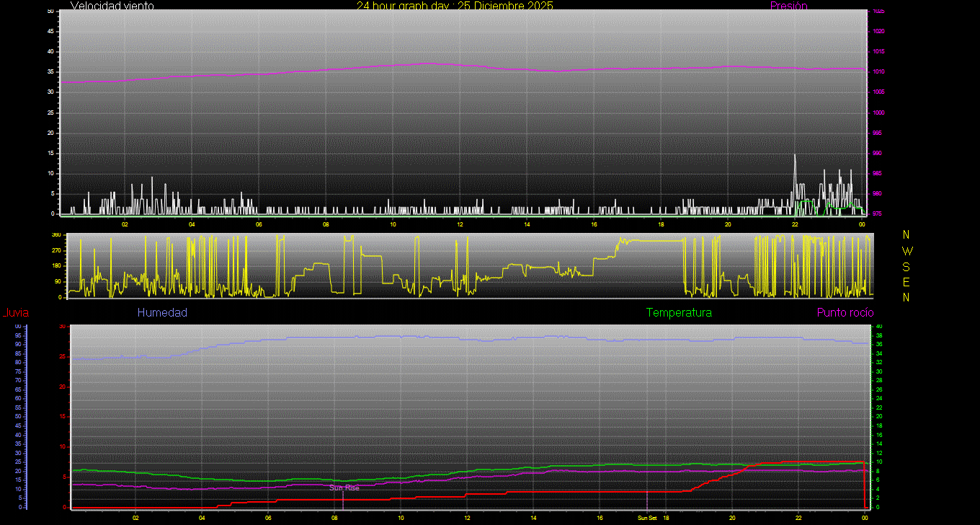
Task: Select the yellow "W" compass letter
Action: pyautogui.click(x=906, y=251)
